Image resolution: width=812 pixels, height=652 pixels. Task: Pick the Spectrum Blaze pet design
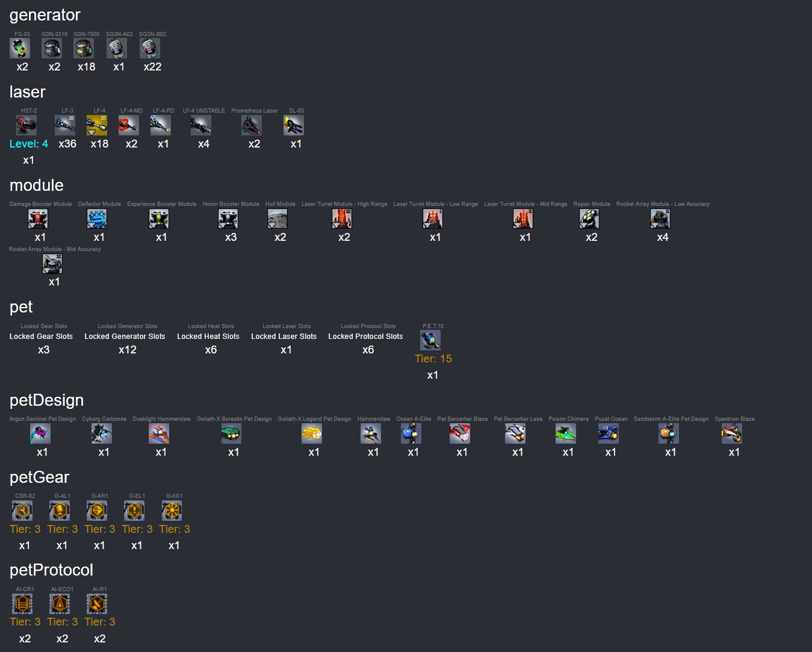point(732,433)
